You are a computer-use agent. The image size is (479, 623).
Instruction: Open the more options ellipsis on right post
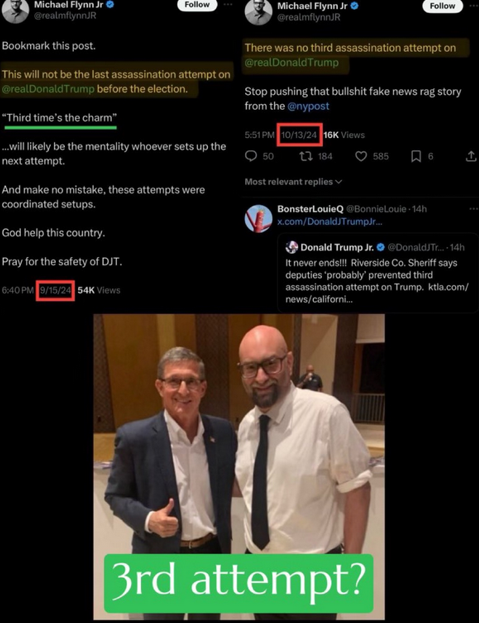click(x=474, y=6)
